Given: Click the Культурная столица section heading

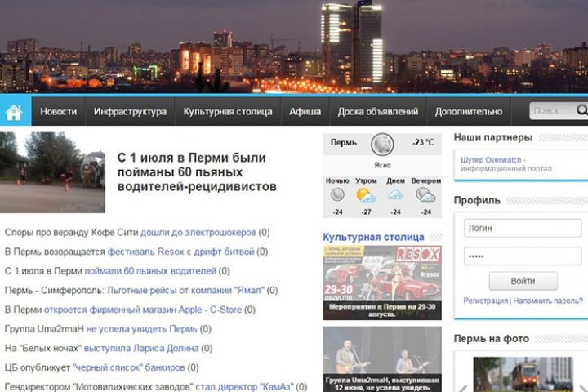Looking at the screenshot, I should coord(373,237).
